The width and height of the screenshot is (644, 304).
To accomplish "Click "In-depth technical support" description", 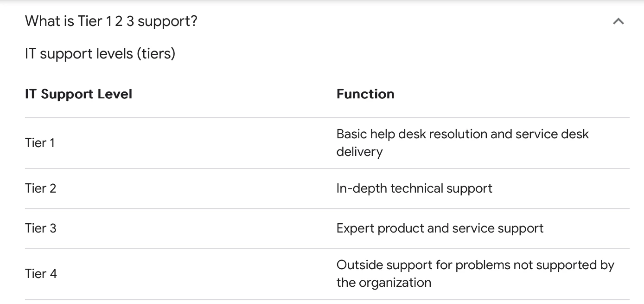I will click(x=414, y=188).
